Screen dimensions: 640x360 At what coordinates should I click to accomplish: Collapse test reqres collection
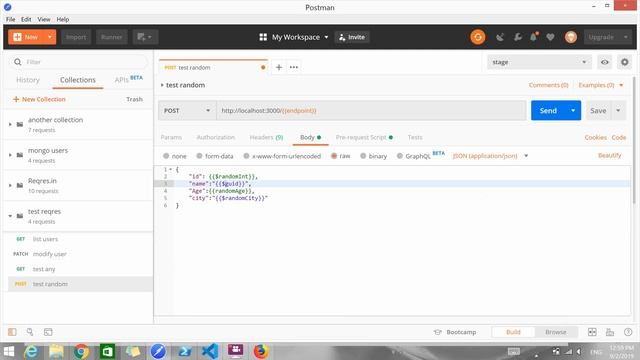tap(10, 216)
